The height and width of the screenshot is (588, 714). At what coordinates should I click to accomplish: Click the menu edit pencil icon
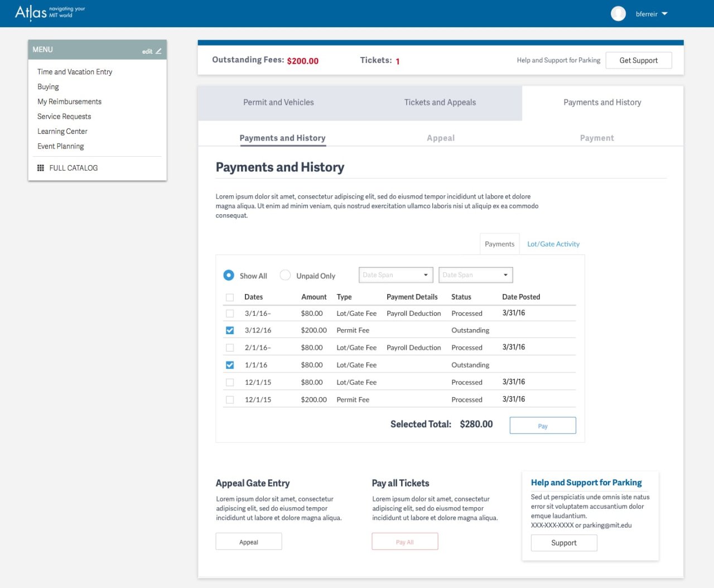tap(158, 51)
